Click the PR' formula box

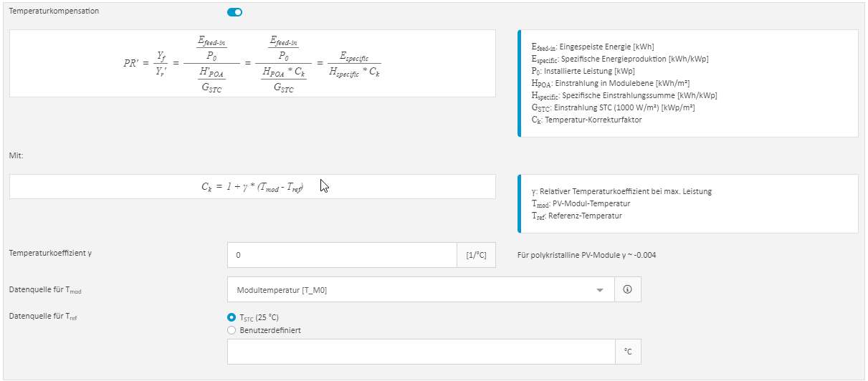(x=252, y=63)
